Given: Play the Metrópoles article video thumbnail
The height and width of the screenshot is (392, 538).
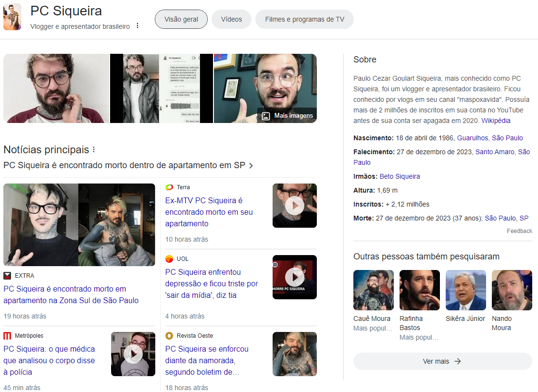Looking at the screenshot, I should pyautogui.click(x=133, y=354).
